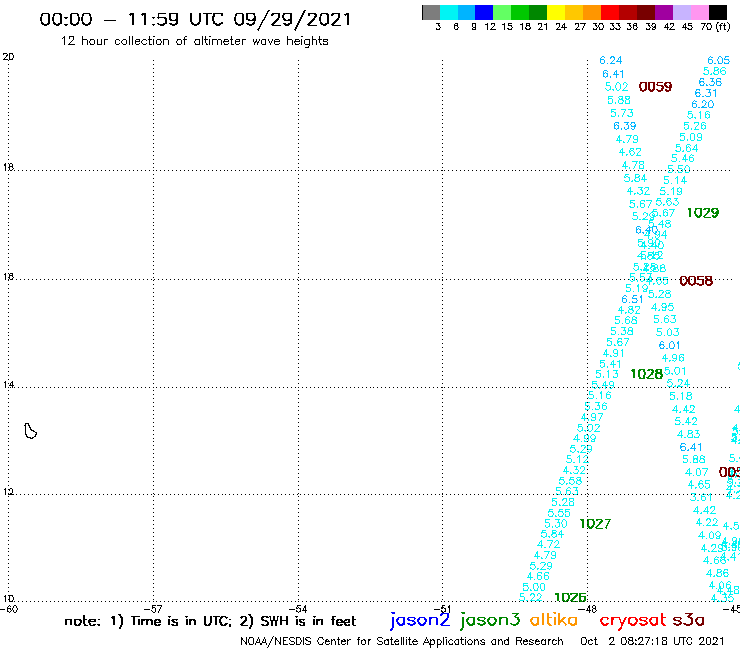740x650 pixels.
Task: Select wave height value 5.55
Action: pos(559,513)
